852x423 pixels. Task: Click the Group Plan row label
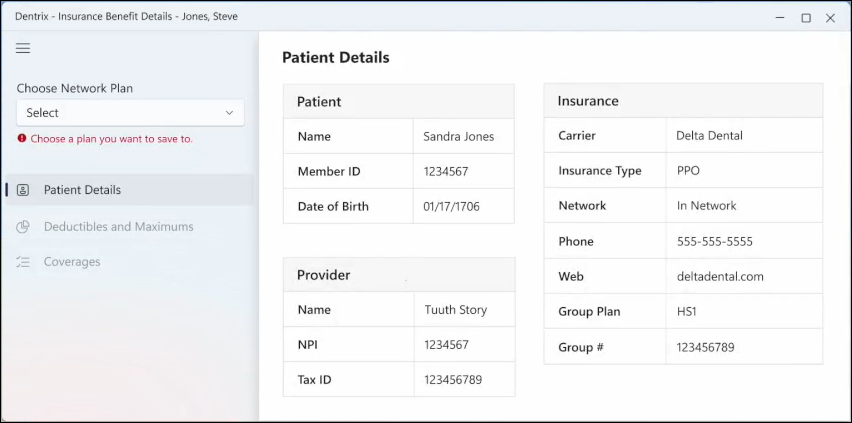point(589,312)
